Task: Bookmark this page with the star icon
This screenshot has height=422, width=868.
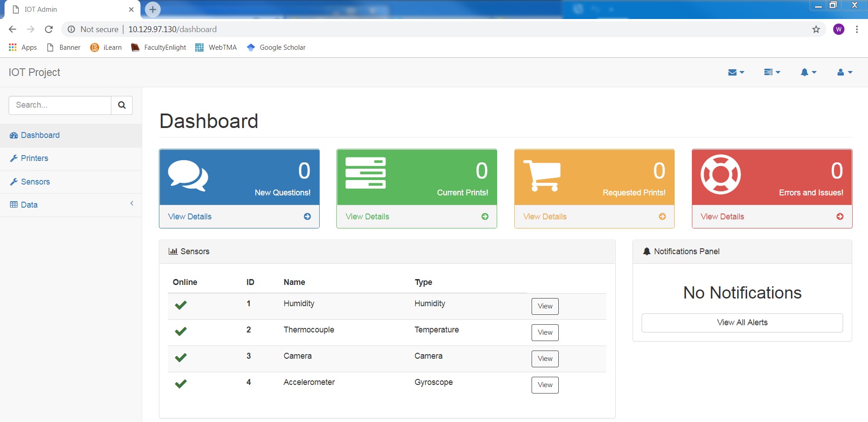Action: click(x=816, y=29)
